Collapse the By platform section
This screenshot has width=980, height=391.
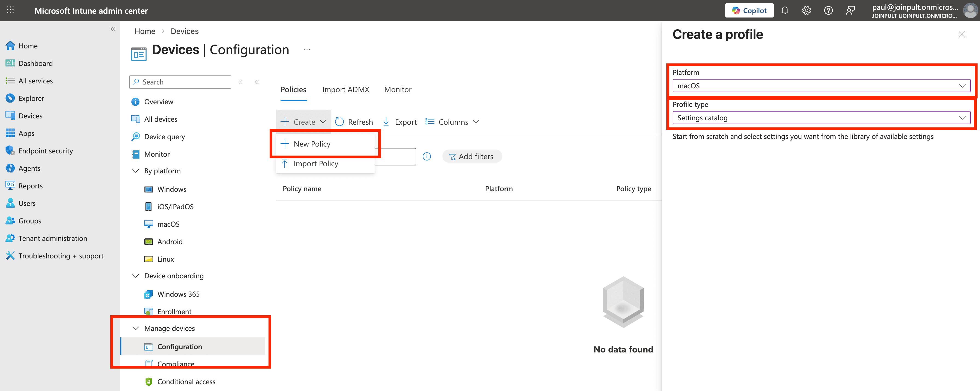tap(135, 171)
